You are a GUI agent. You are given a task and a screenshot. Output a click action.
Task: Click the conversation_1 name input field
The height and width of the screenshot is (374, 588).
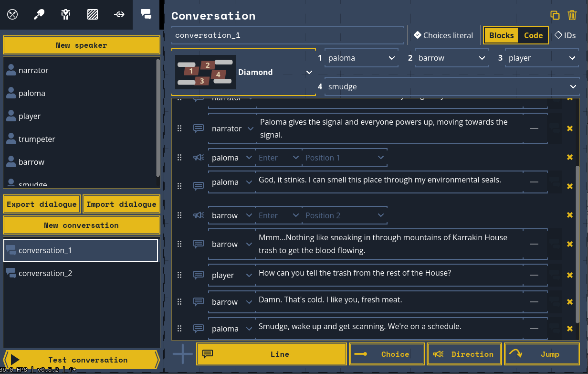pyautogui.click(x=287, y=35)
